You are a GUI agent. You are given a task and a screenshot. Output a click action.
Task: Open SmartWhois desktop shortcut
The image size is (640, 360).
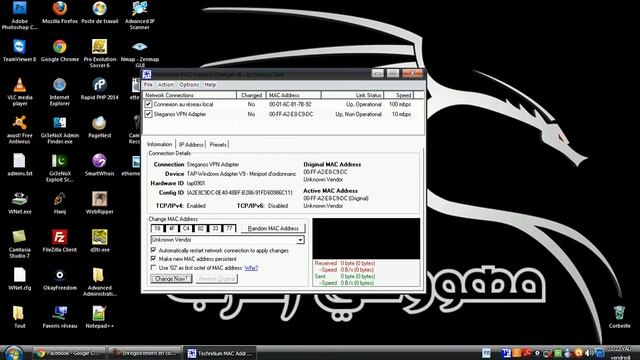[x=100, y=165]
